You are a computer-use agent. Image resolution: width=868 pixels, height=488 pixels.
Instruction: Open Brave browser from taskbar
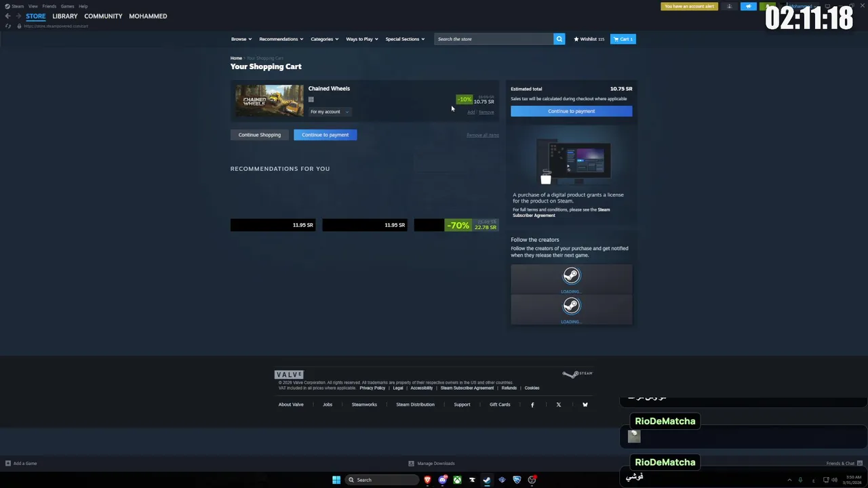[x=427, y=480]
